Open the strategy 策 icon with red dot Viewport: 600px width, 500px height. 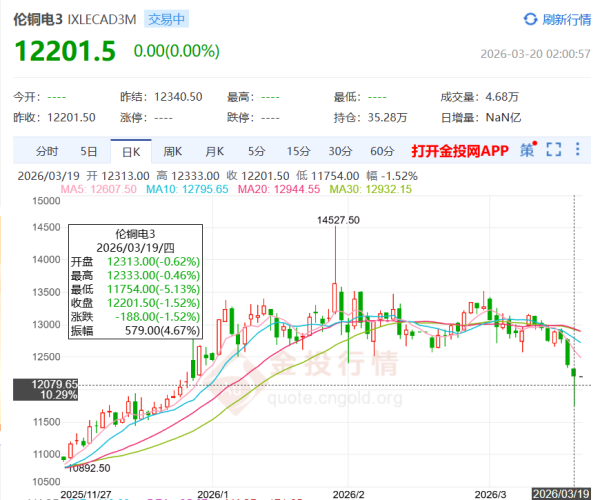[528, 150]
